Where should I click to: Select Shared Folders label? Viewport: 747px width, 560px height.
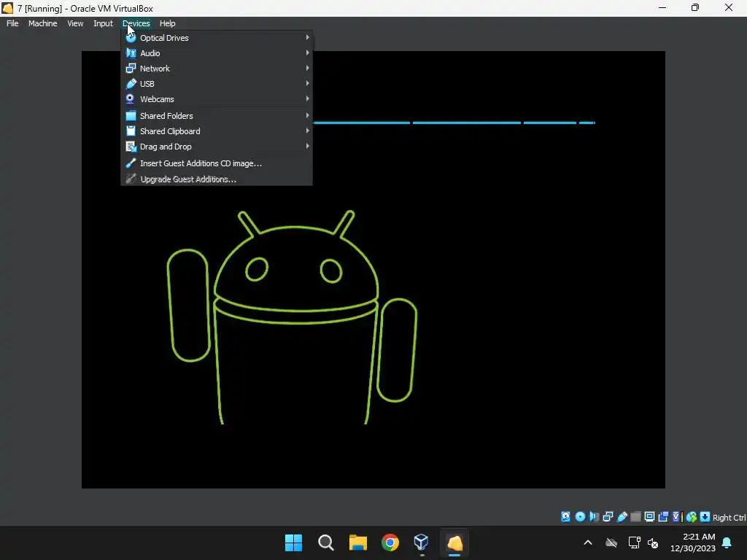[166, 116]
